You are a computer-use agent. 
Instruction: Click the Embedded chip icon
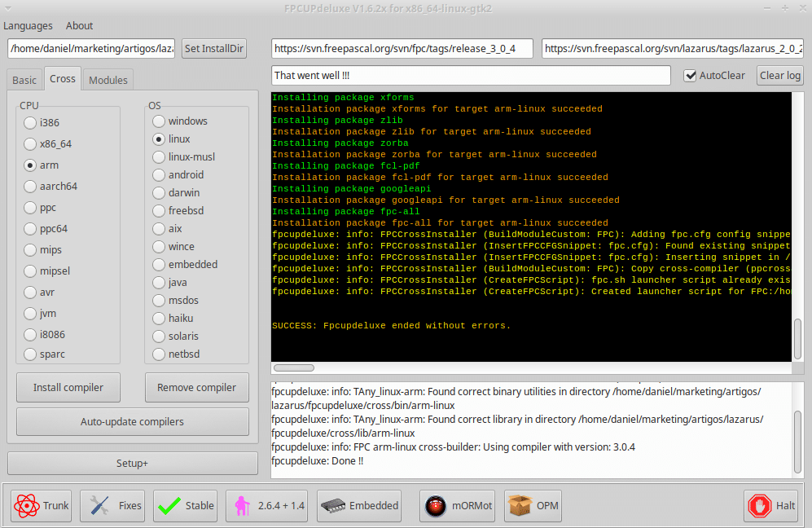333,506
